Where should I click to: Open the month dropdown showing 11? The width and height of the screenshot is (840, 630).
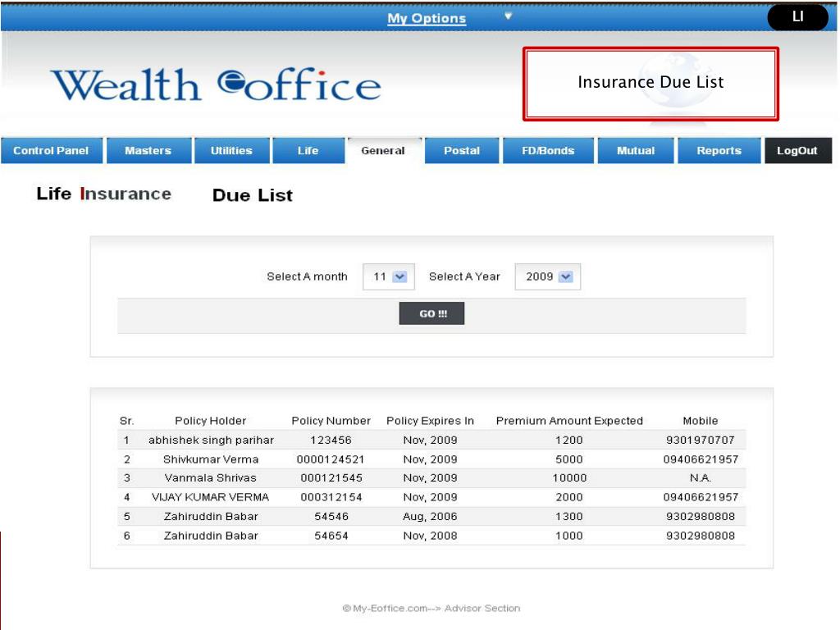click(388, 276)
